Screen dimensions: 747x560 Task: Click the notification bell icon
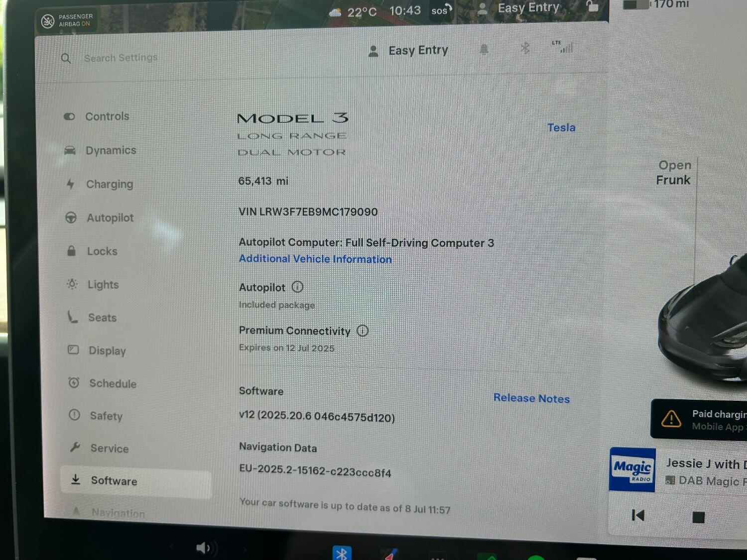pos(484,49)
